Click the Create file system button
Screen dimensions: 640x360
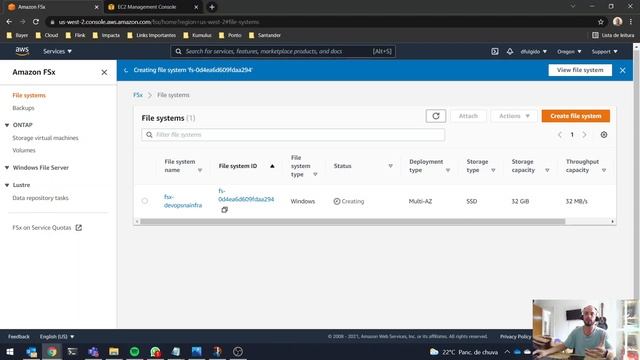click(576, 116)
